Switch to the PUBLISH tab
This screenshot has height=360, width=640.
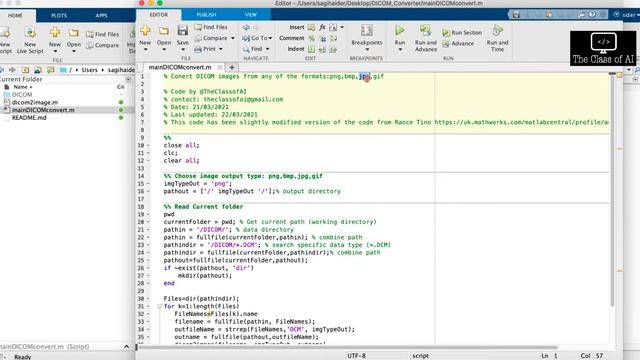click(x=206, y=15)
